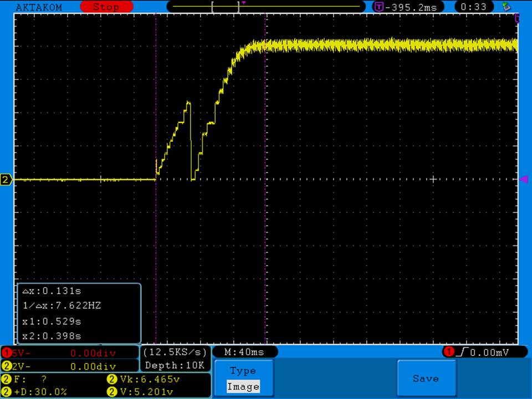The image size is (532, 399).
Task: Click the AKTAKOM brand label
Action: [x=39, y=7]
